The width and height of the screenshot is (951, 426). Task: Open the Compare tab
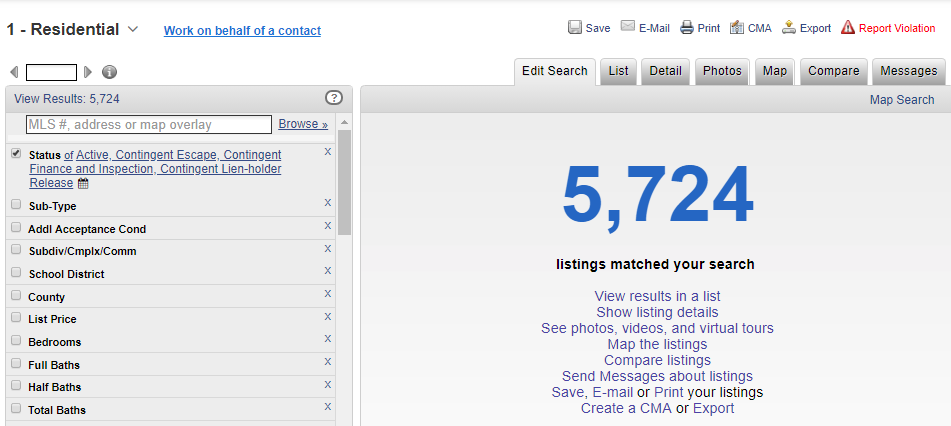(834, 71)
